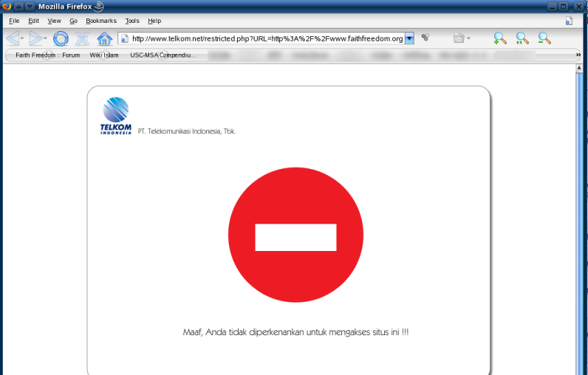Image resolution: width=588 pixels, height=375 pixels.
Task: Click the vertical scrollbar up arrow
Action: point(579,69)
